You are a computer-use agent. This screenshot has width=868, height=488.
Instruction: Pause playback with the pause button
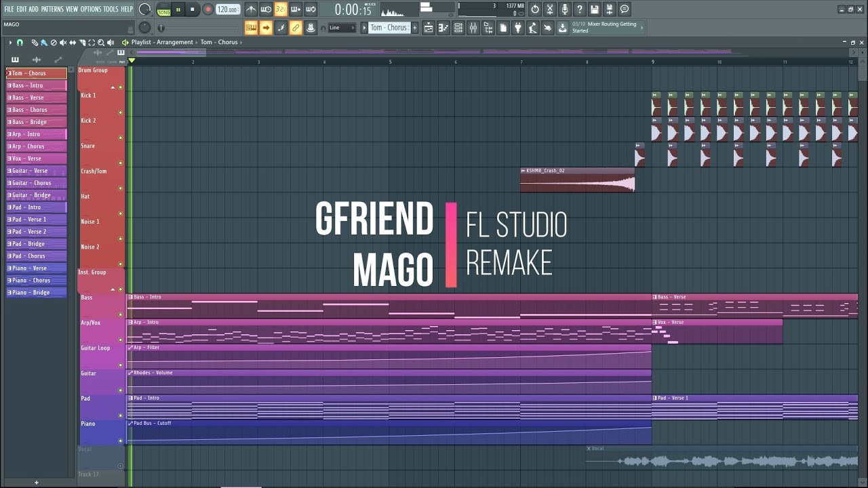coord(178,9)
